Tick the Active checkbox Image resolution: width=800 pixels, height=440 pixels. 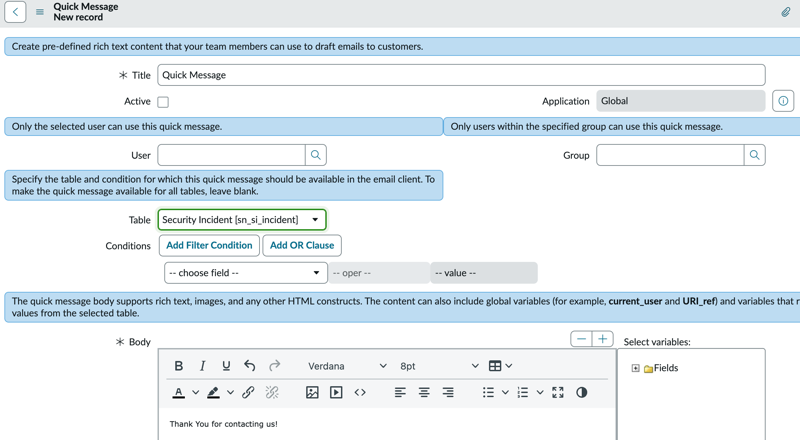(x=163, y=102)
